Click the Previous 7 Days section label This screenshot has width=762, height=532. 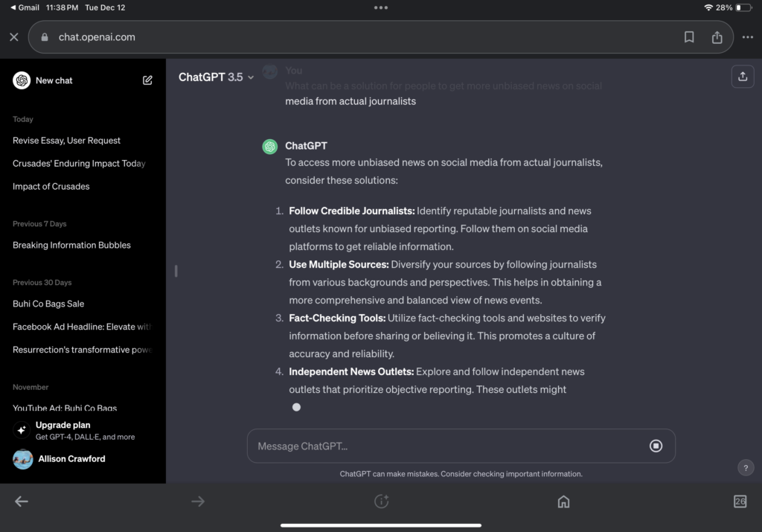[x=39, y=224]
